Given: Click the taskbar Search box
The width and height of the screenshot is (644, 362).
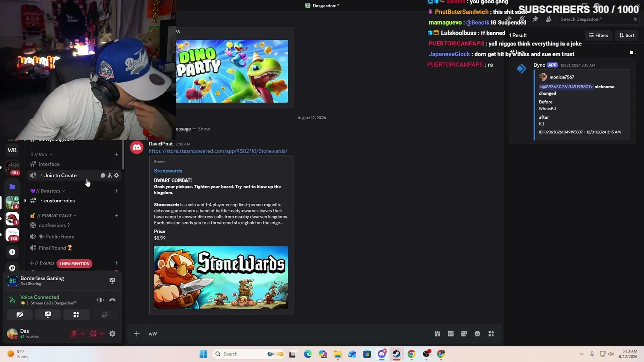Looking at the screenshot, I should tap(249, 354).
